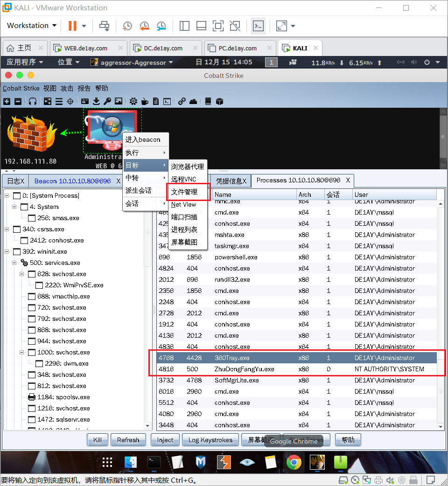The image size is (448, 486).
Task: Choose 文件管理 in the submenu
Action: pos(188,192)
